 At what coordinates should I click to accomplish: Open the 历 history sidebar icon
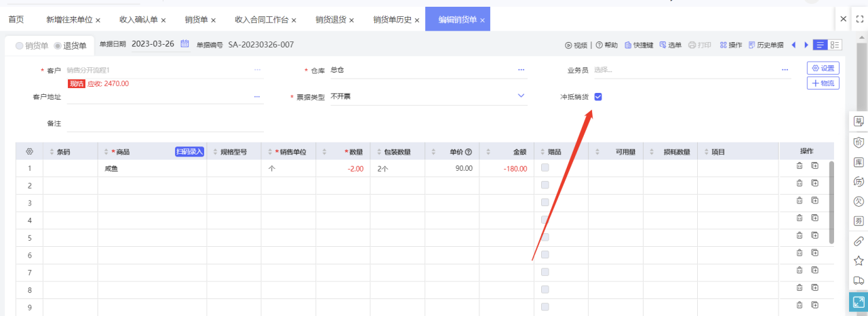click(x=858, y=181)
